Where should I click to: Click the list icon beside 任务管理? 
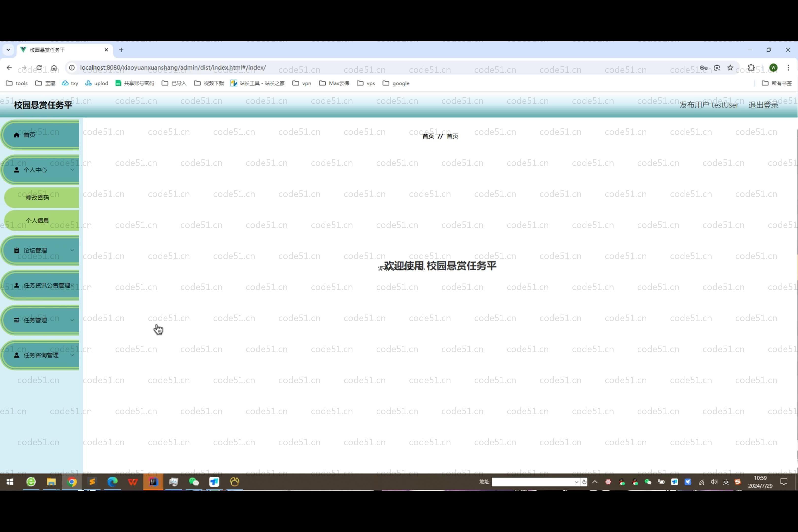pyautogui.click(x=16, y=320)
